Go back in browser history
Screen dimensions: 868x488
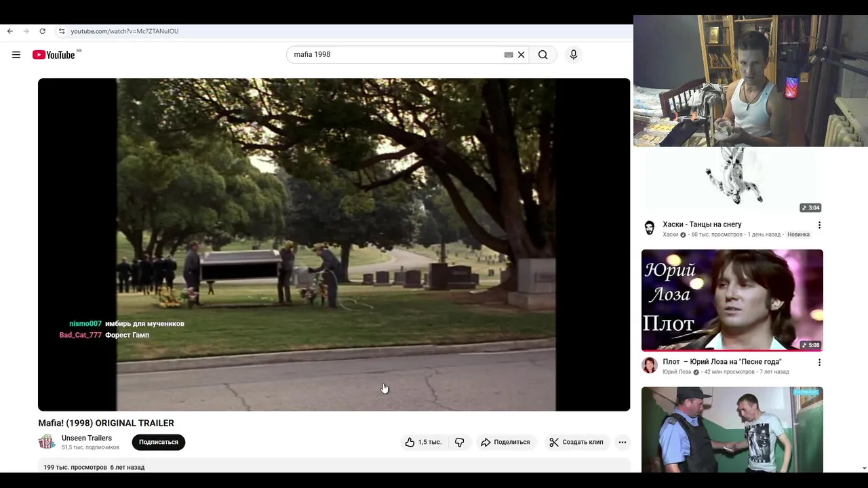[x=9, y=31]
